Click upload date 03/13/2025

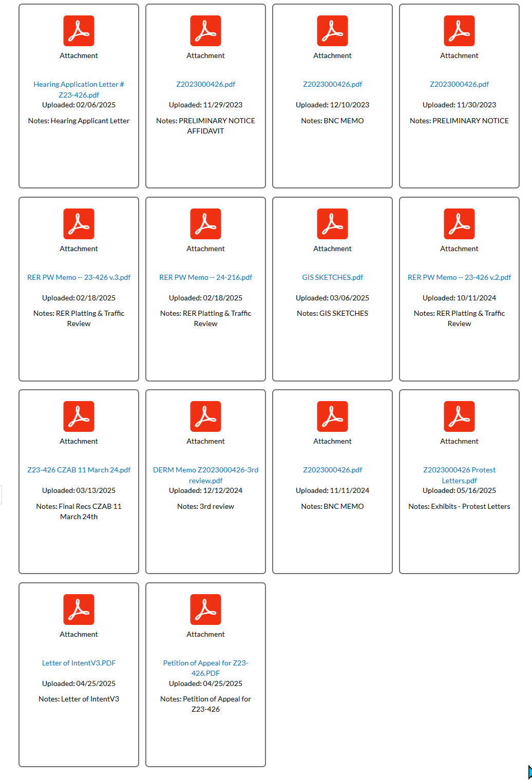pyautogui.click(x=96, y=490)
